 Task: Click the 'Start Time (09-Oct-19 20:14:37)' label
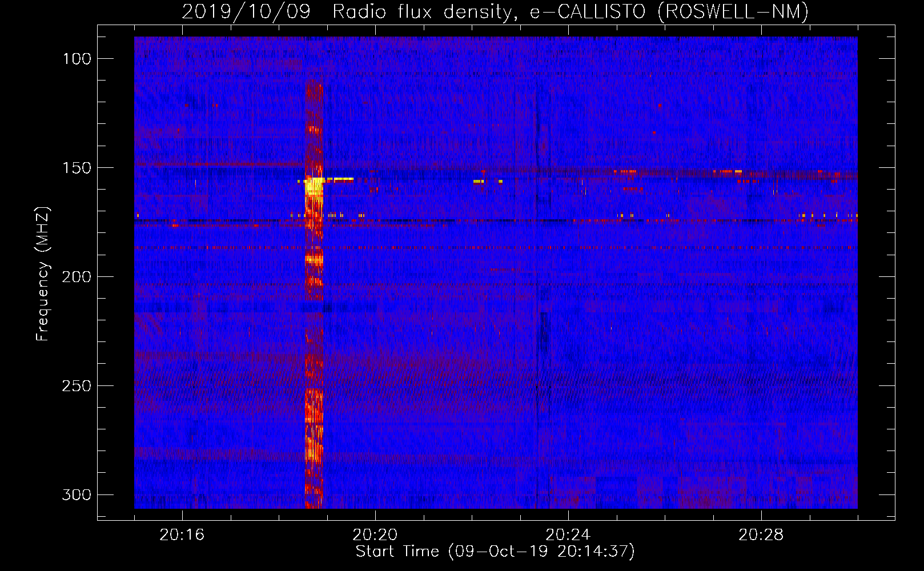(495, 552)
